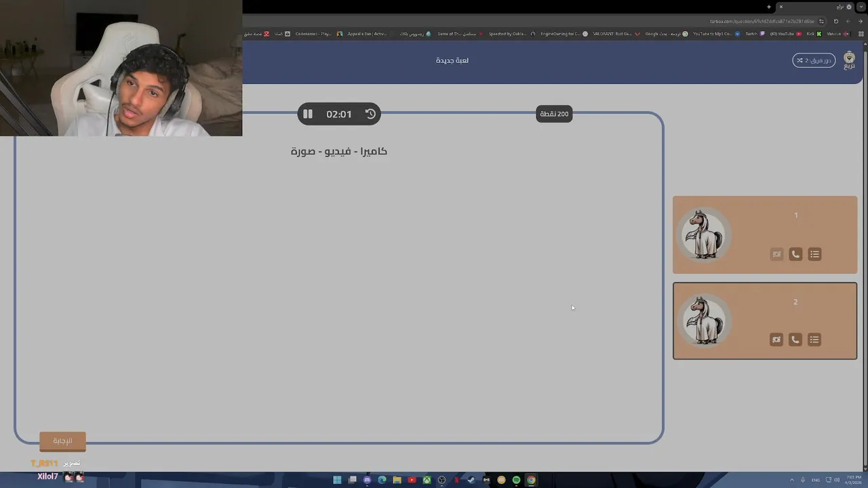Reset the timer with the rewind clock icon

point(370,114)
